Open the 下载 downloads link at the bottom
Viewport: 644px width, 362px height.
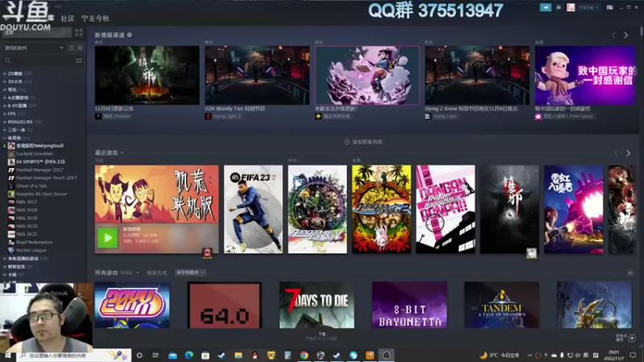click(x=321, y=335)
